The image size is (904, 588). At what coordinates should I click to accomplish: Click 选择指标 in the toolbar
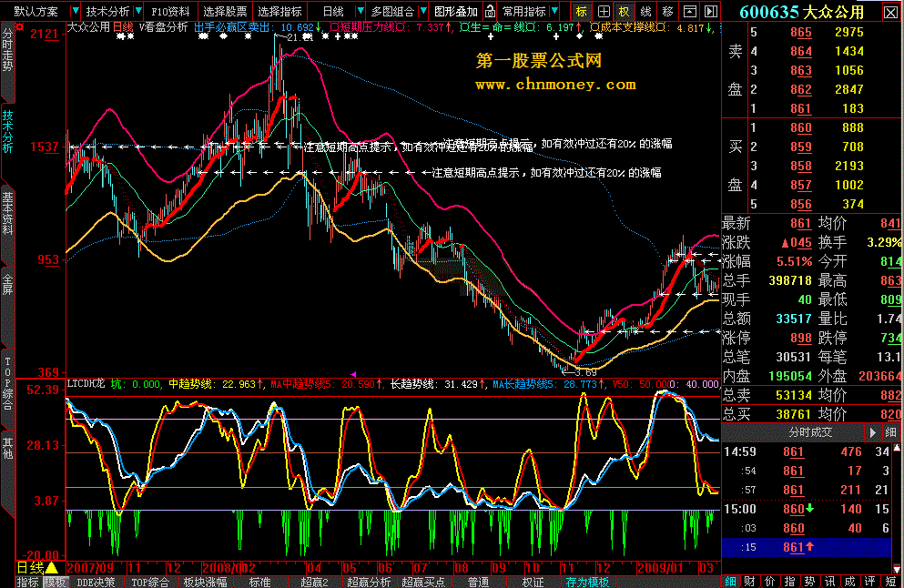[x=279, y=11]
